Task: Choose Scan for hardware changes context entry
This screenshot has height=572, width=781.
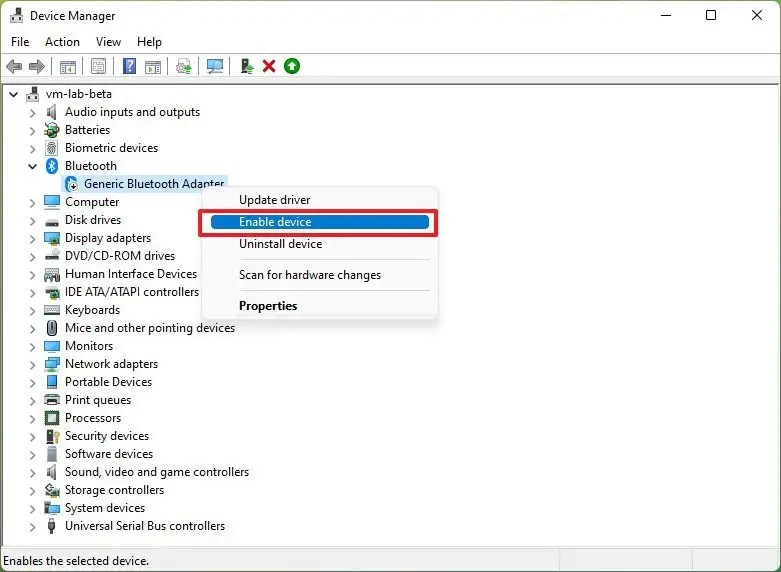Action: [x=320, y=275]
